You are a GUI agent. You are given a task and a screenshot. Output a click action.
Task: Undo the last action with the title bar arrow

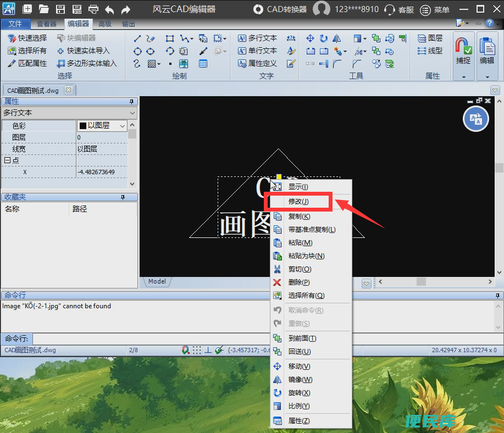click(109, 9)
